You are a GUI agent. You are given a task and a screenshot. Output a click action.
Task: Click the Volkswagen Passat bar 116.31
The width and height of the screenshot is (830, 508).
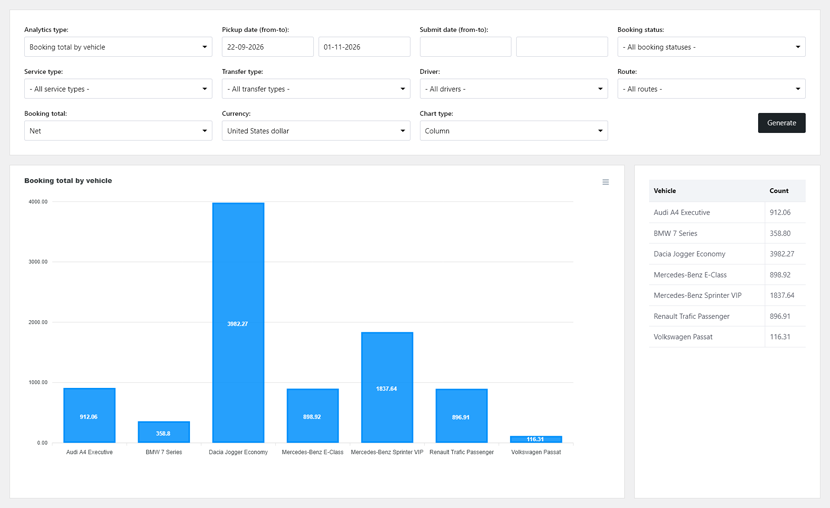(x=536, y=439)
